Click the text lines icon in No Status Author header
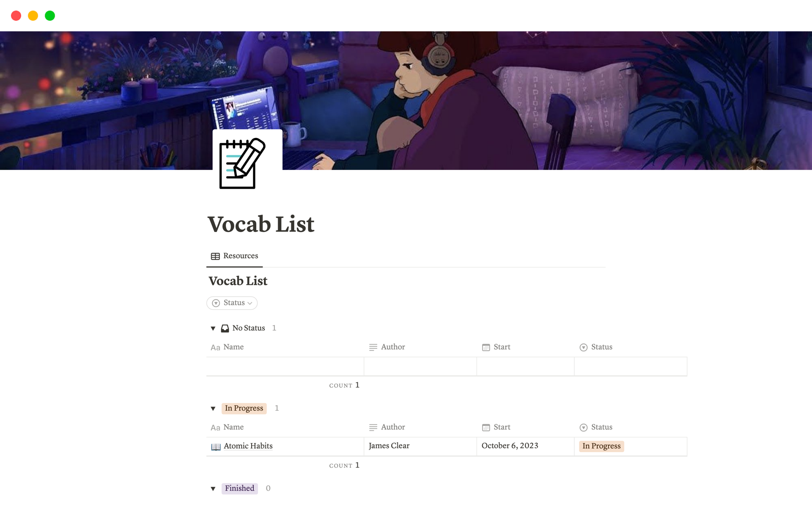 373,348
